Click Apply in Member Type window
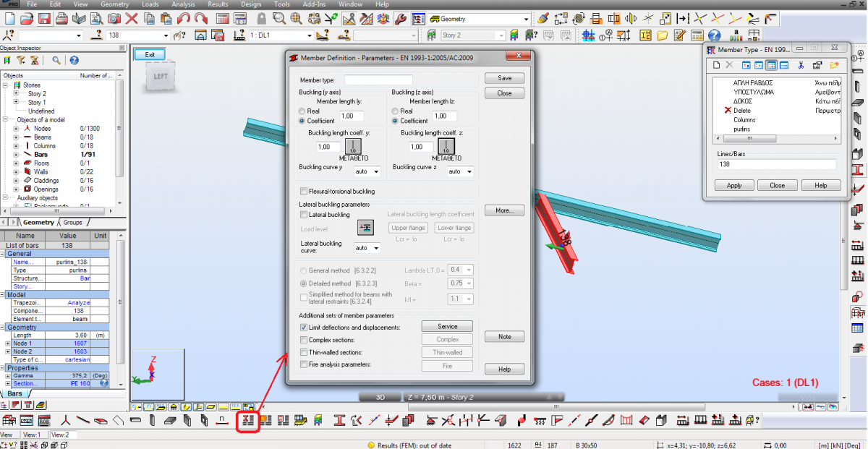The width and height of the screenshot is (868, 449). [x=734, y=185]
